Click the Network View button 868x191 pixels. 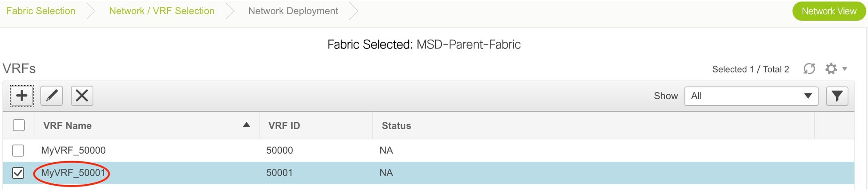(x=829, y=11)
